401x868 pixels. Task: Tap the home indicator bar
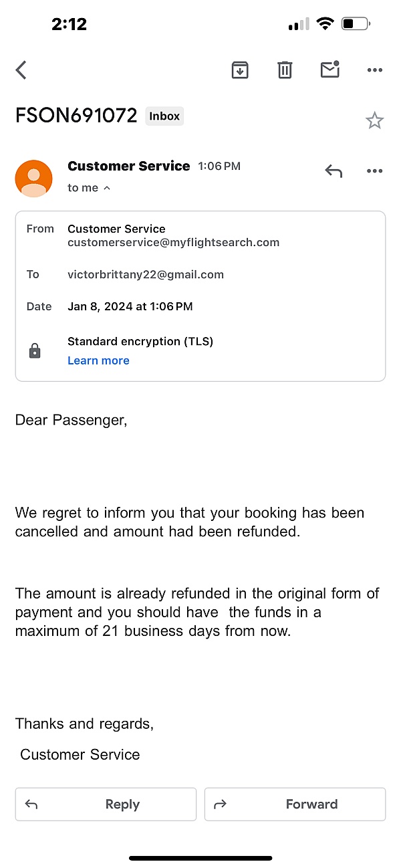200,858
